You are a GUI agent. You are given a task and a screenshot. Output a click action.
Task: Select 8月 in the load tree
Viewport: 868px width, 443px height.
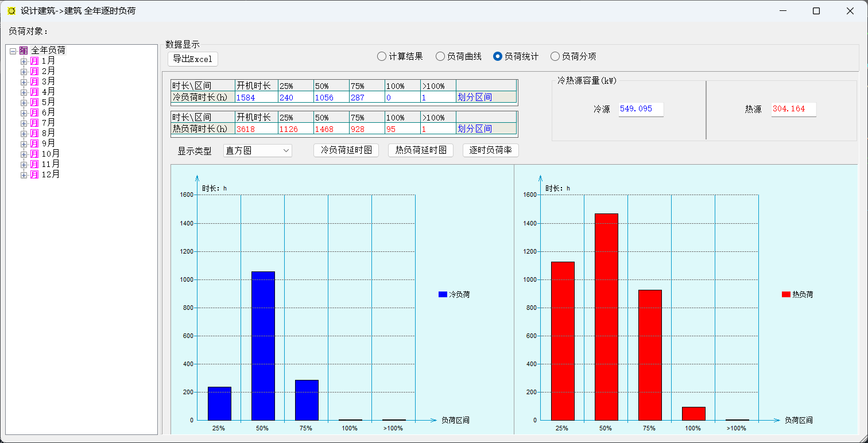48,133
